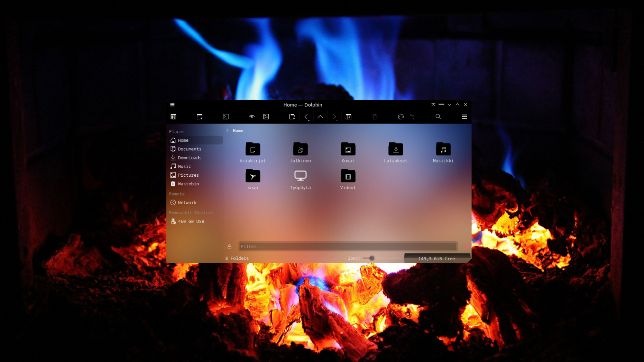Toggle split view icon
Screen dimensions: 644x362
(349, 117)
